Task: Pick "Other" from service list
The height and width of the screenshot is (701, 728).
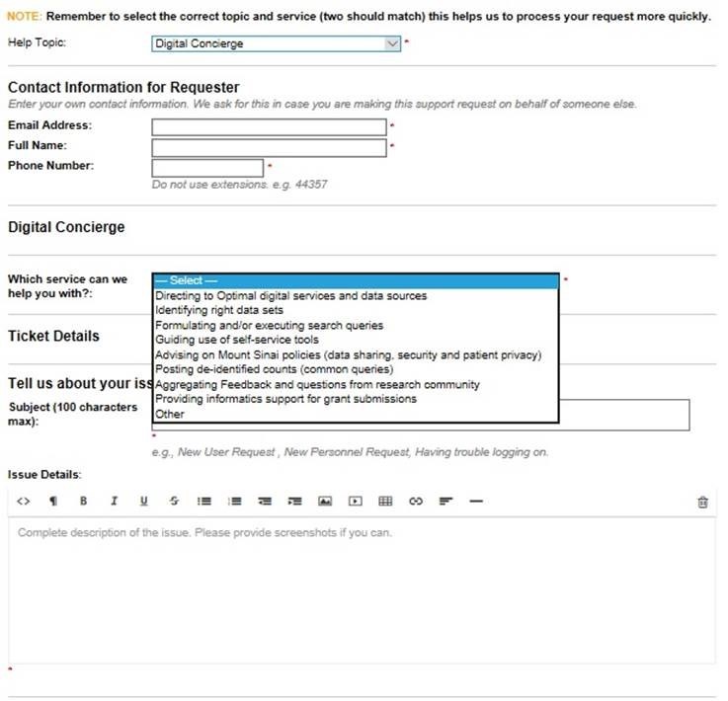Action: 170,415
